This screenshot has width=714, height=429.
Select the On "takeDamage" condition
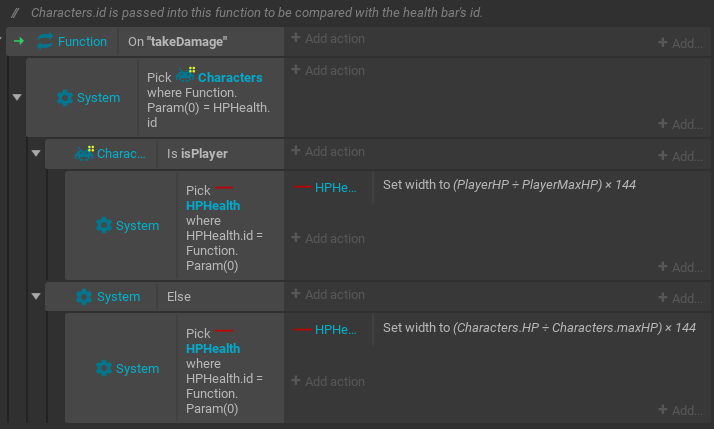201,41
